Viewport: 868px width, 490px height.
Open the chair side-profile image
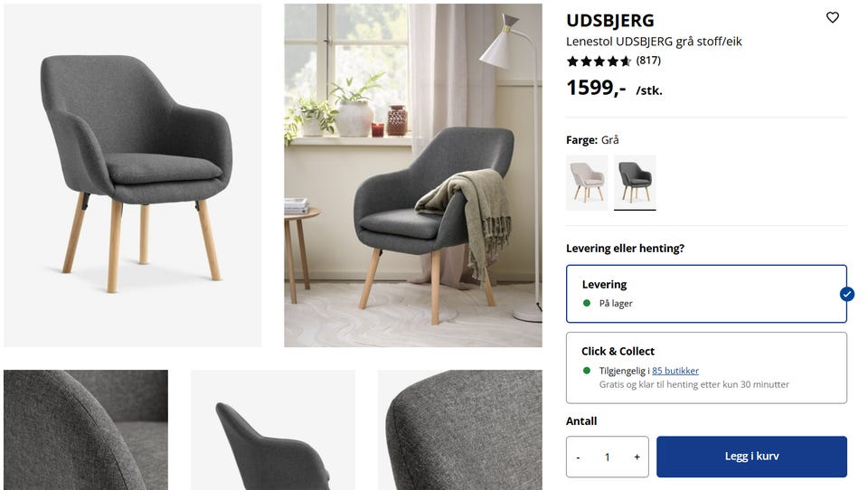(273, 429)
